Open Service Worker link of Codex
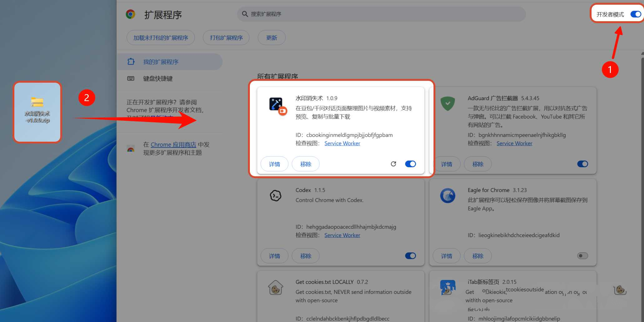The height and width of the screenshot is (322, 644). (x=342, y=235)
